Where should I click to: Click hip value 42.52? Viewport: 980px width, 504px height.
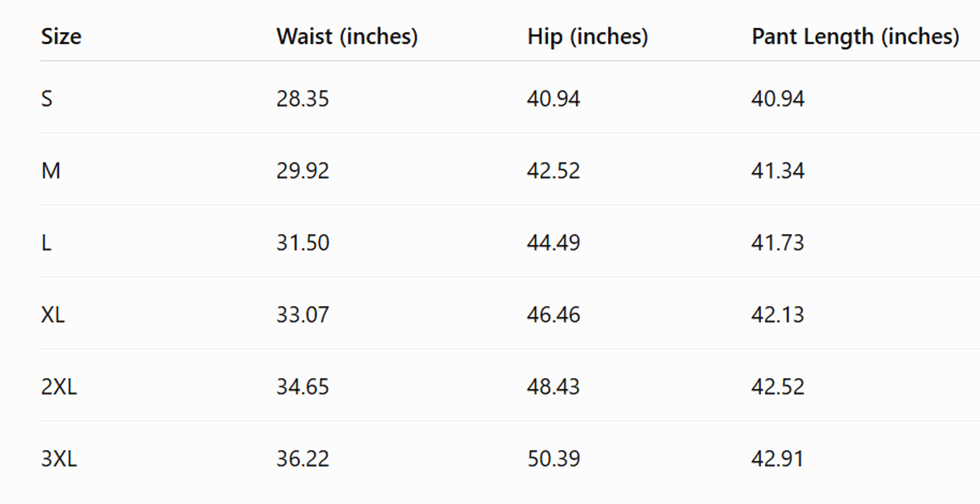pos(553,171)
